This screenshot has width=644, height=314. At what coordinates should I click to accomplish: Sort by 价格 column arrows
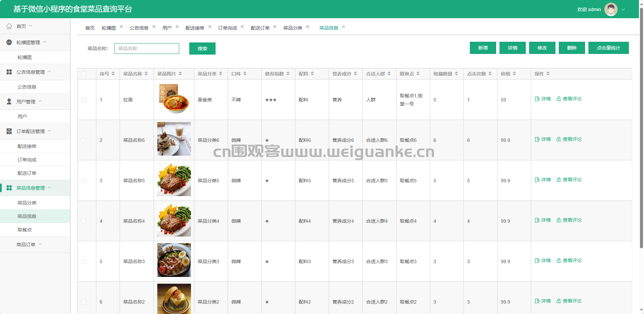(514, 74)
